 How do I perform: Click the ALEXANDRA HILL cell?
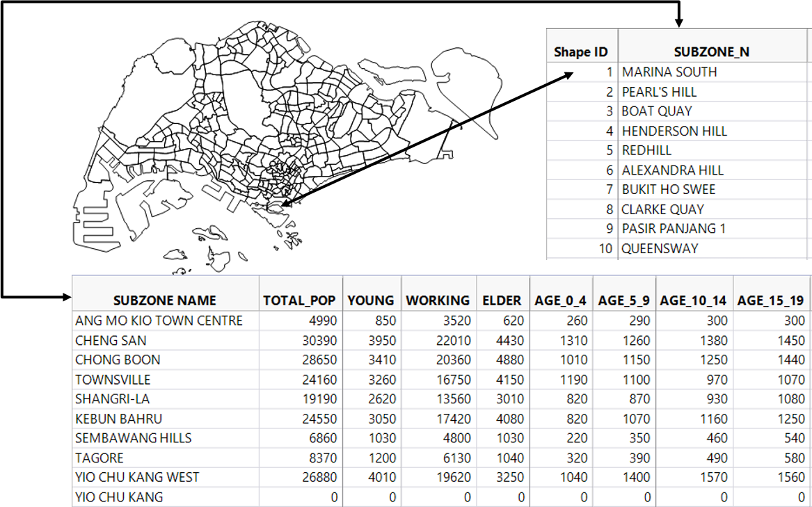click(712, 170)
